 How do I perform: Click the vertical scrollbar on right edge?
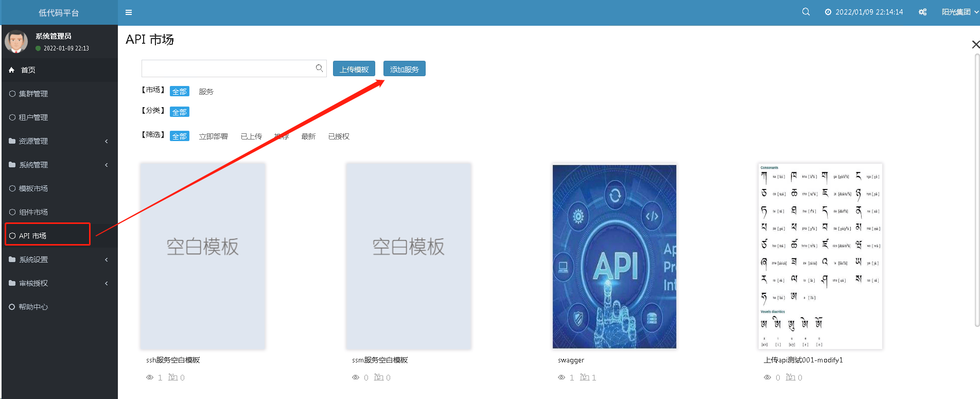977,190
